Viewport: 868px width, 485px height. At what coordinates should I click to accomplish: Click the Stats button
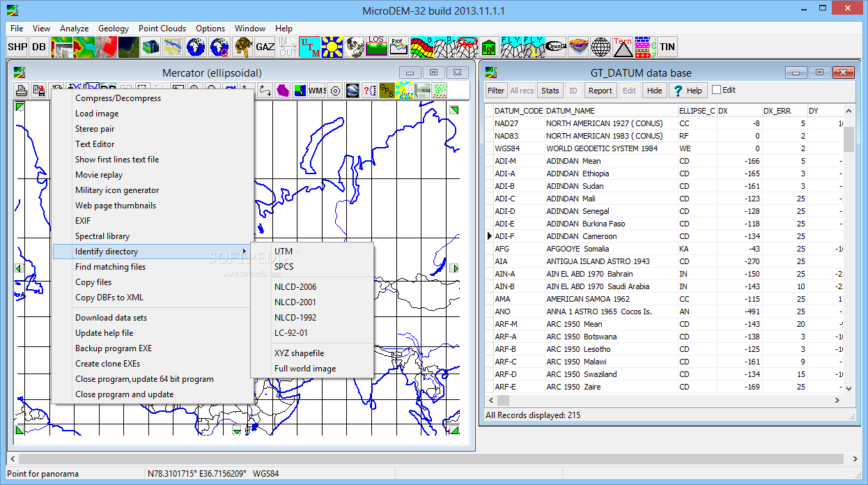coord(550,91)
